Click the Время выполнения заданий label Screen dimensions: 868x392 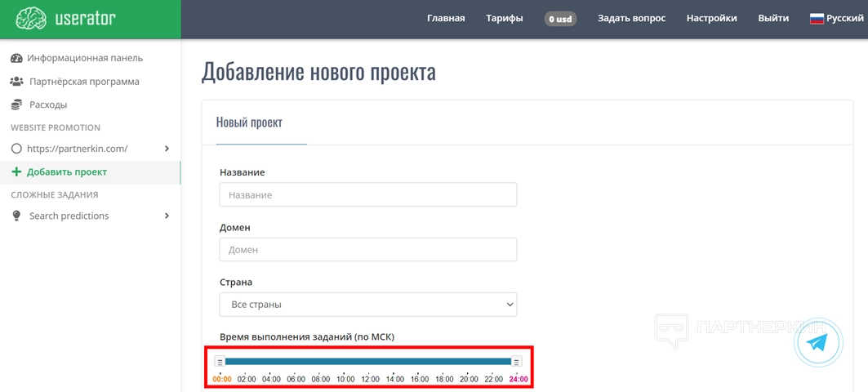click(x=307, y=336)
